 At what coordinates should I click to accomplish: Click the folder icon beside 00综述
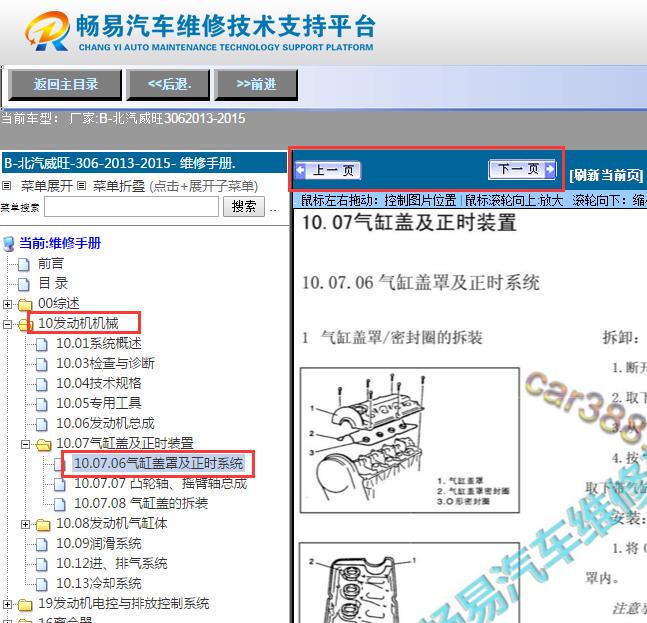click(x=25, y=304)
